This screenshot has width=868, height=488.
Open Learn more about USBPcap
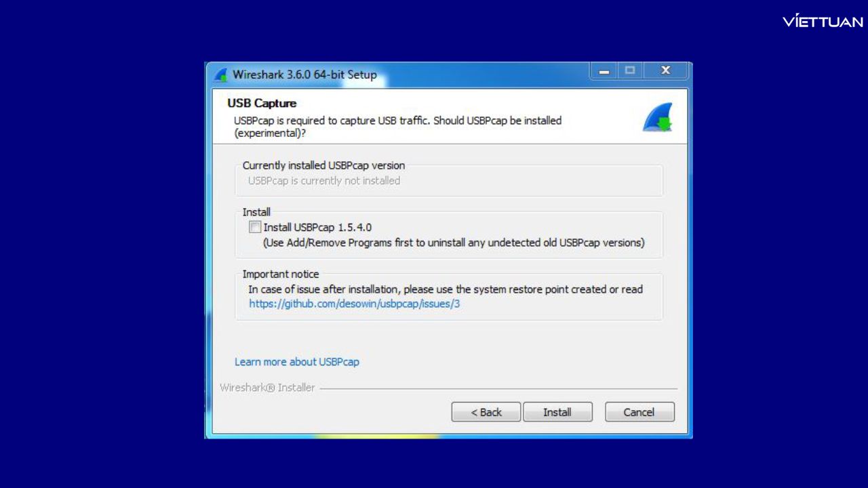(x=296, y=361)
